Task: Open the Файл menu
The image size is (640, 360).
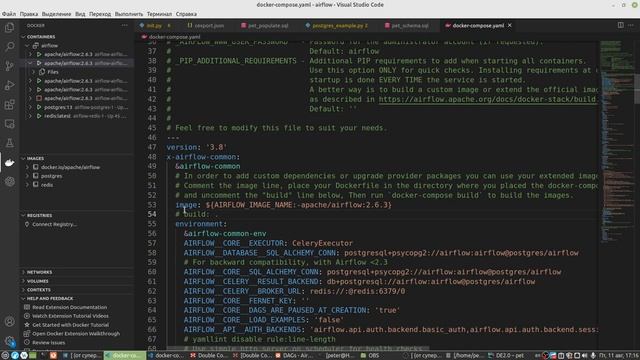Action: 9,14
